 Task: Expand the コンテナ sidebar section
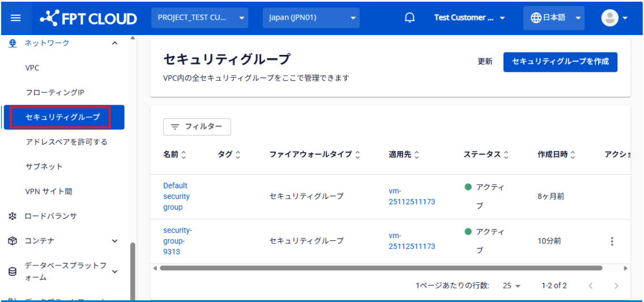coord(114,241)
